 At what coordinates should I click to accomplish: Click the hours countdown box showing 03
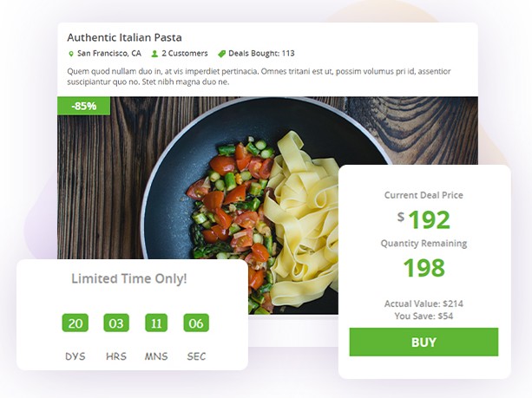116,323
